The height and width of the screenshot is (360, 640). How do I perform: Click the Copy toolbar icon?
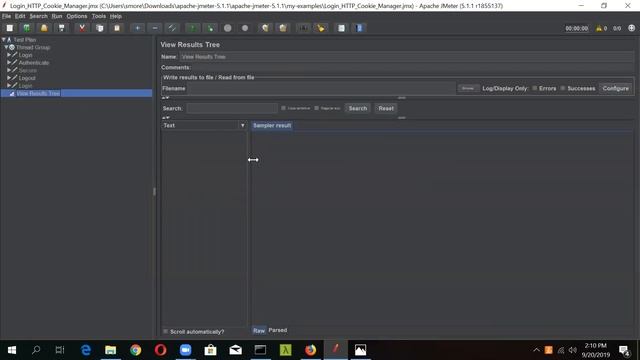[100, 28]
